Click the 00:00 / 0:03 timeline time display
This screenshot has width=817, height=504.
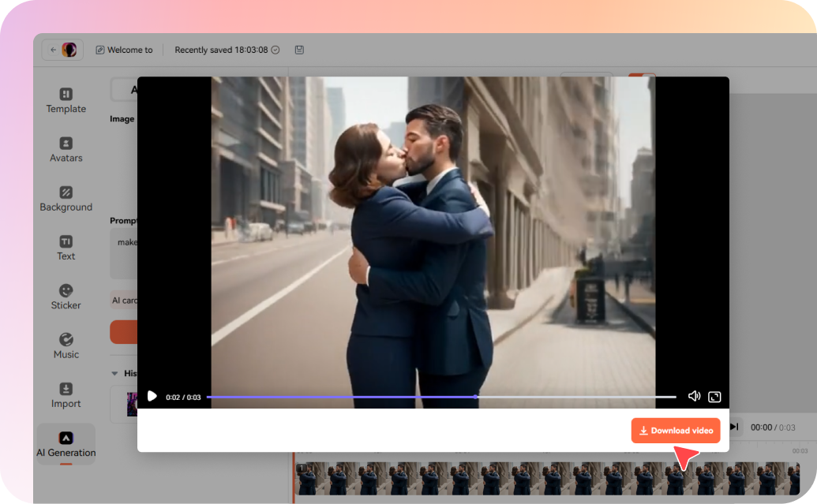[x=773, y=427]
